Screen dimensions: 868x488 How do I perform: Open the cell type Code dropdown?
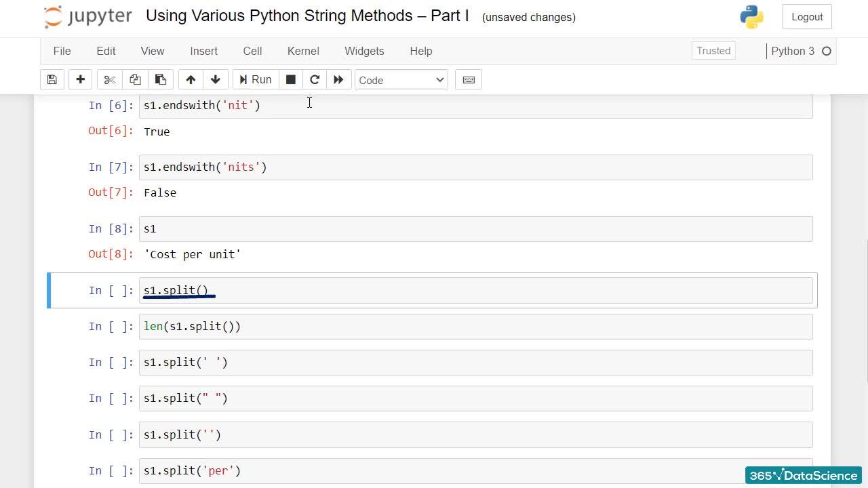pyautogui.click(x=401, y=80)
